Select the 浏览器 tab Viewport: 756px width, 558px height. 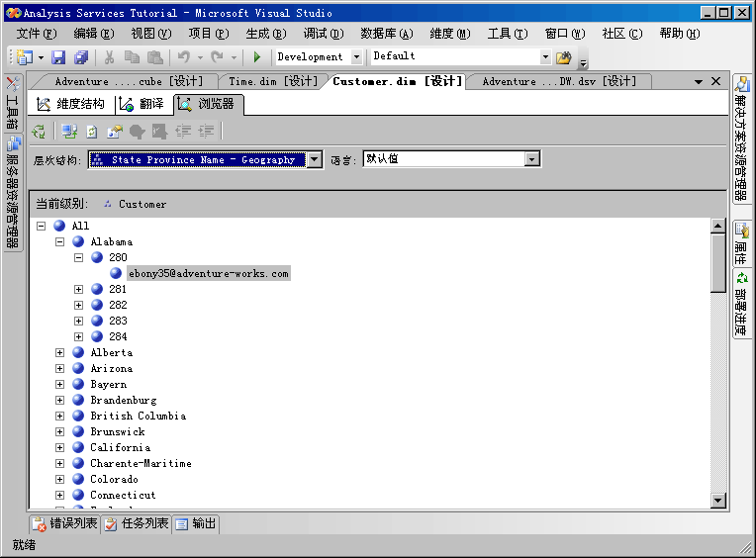point(208,104)
